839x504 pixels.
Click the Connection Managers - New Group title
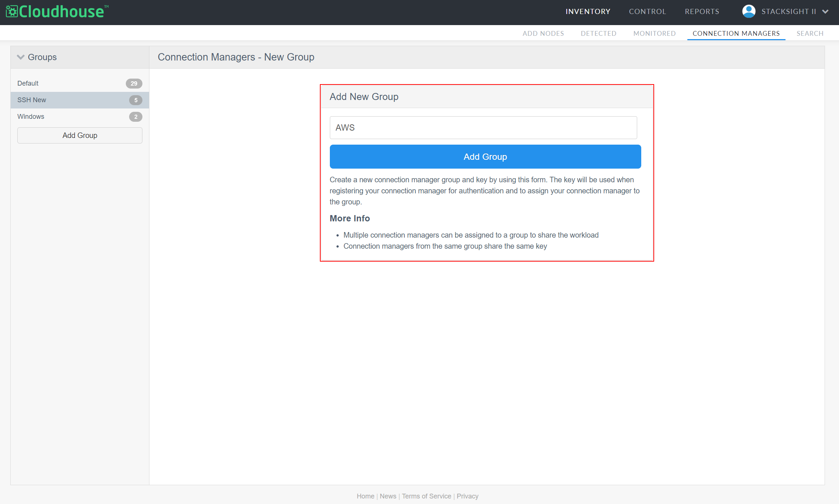[x=236, y=57]
